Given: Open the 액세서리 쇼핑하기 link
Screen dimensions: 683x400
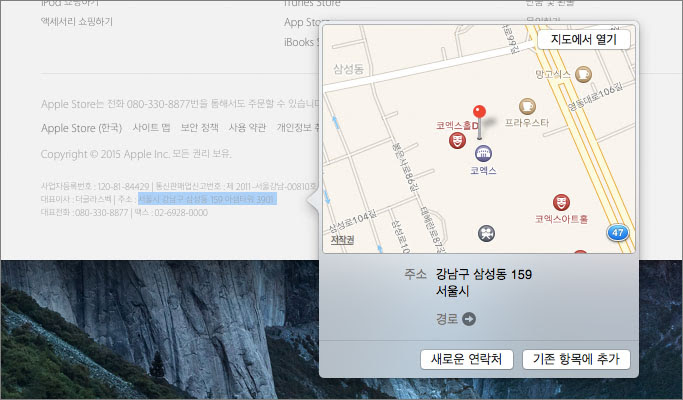Looking at the screenshot, I should click(77, 21).
